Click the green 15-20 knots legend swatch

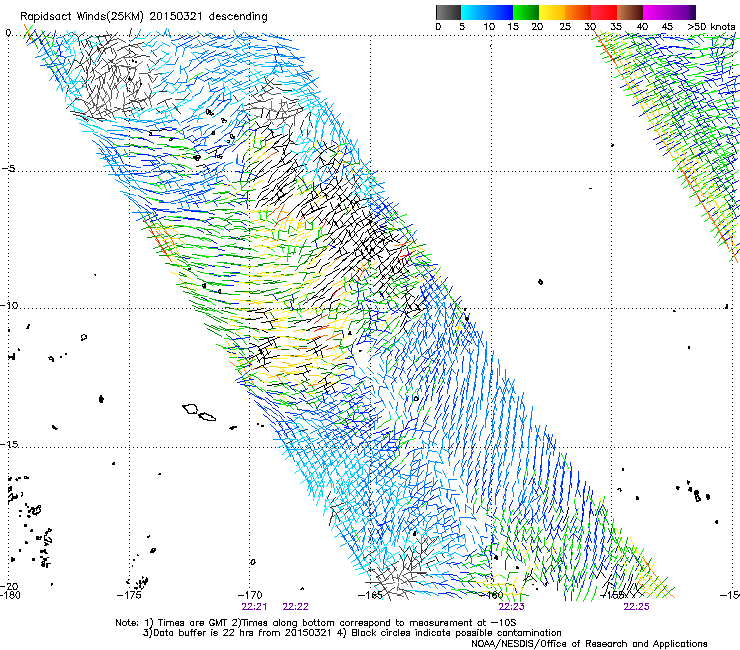pos(526,12)
